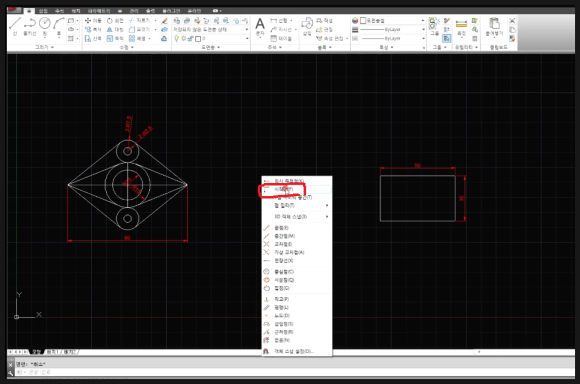Open the linetype ByLayer dropdown

[x=392, y=38]
